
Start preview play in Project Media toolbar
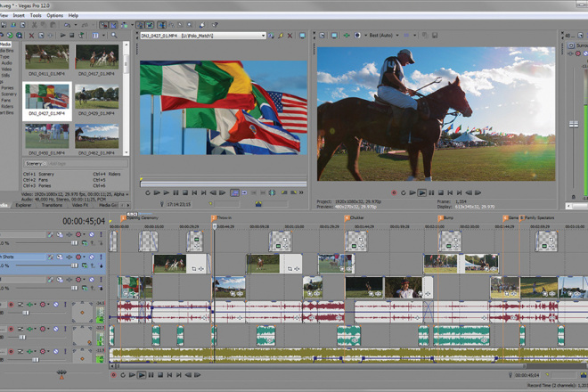(62, 36)
